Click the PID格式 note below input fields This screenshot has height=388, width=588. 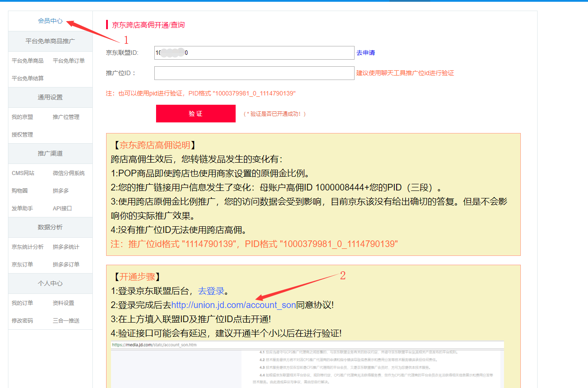tap(201, 93)
